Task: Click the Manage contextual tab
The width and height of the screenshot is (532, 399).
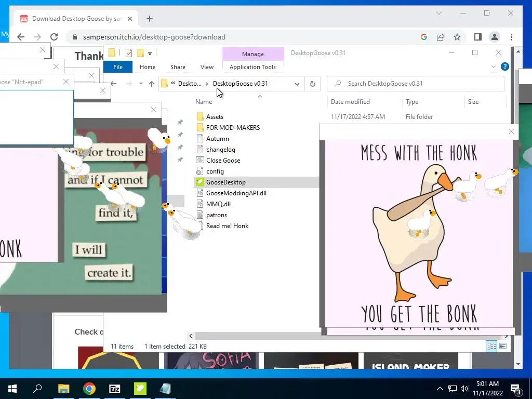Action: click(253, 54)
